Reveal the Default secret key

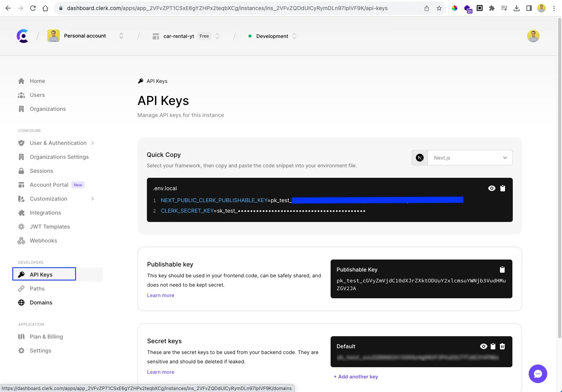(x=483, y=346)
